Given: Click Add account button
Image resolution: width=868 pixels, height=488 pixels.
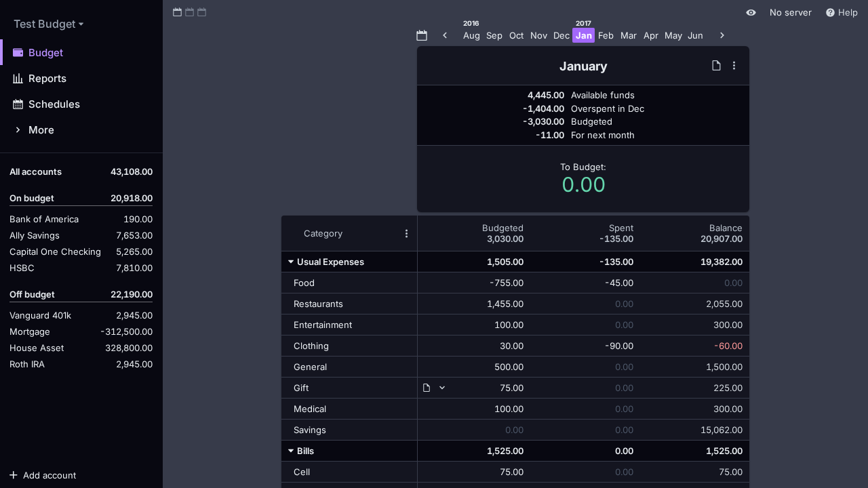Looking at the screenshot, I should click(x=43, y=475).
